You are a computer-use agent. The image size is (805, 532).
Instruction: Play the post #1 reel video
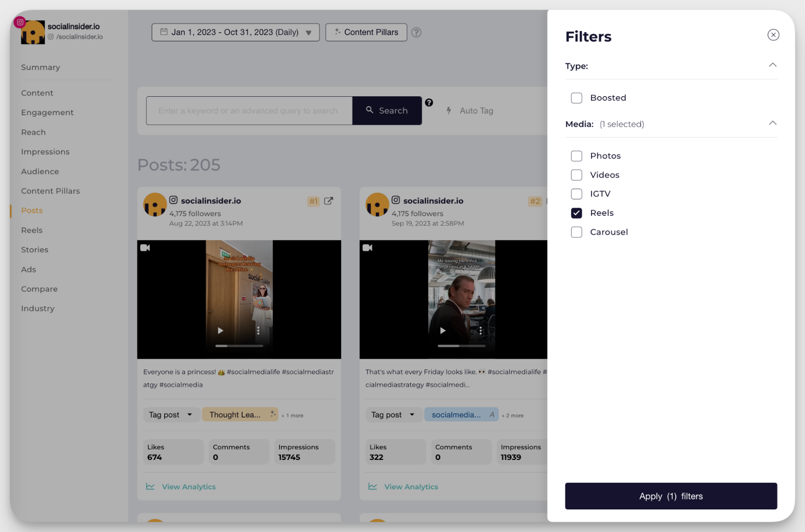click(220, 330)
